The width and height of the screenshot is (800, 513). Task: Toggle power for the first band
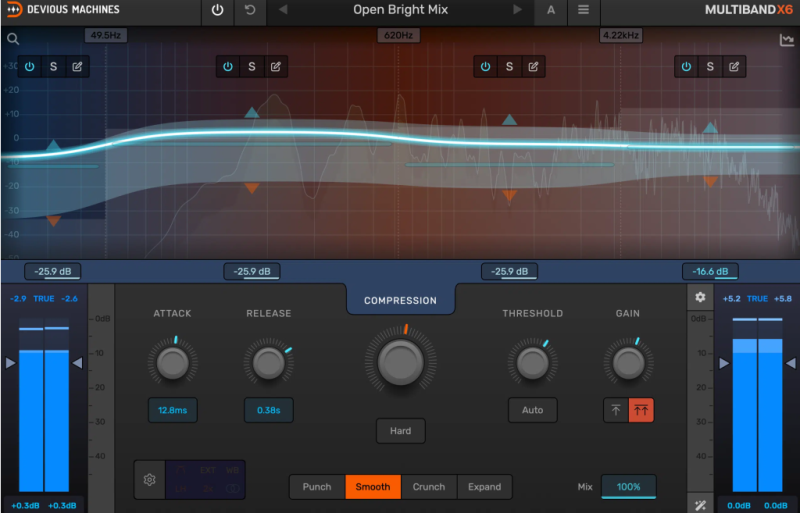[30, 67]
